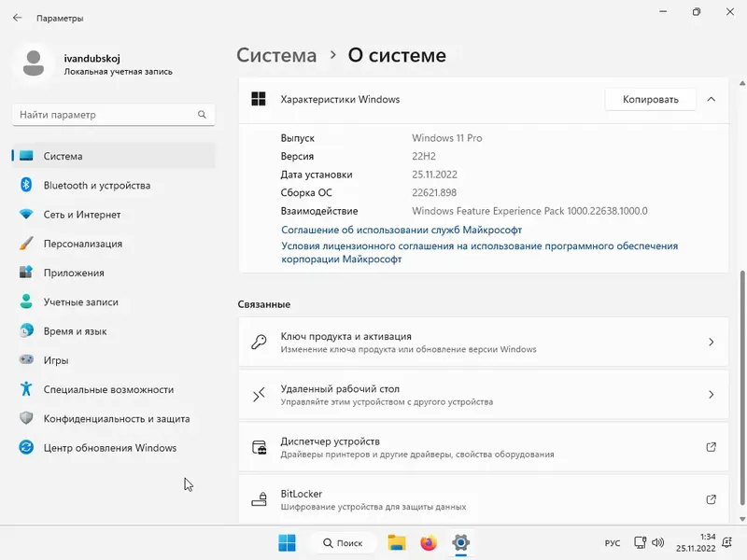Open Сеть и Интернет settings
747x560 pixels.
tap(82, 215)
